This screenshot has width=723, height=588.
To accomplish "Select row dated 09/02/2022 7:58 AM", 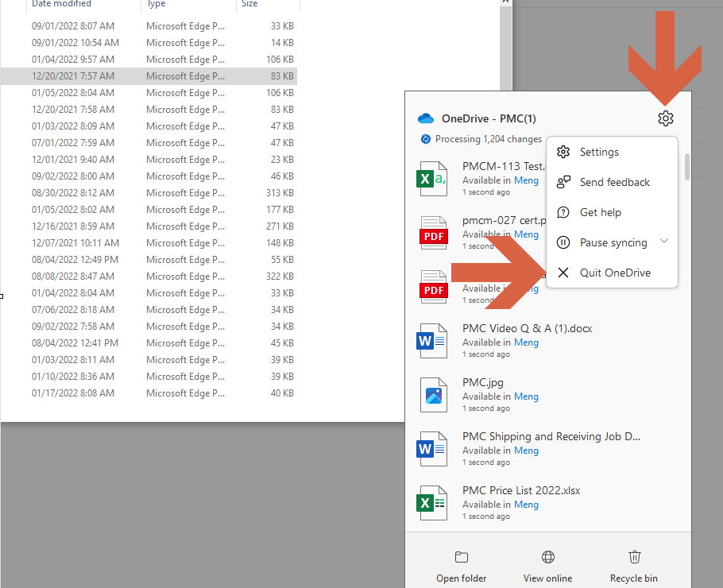I will coord(149,326).
